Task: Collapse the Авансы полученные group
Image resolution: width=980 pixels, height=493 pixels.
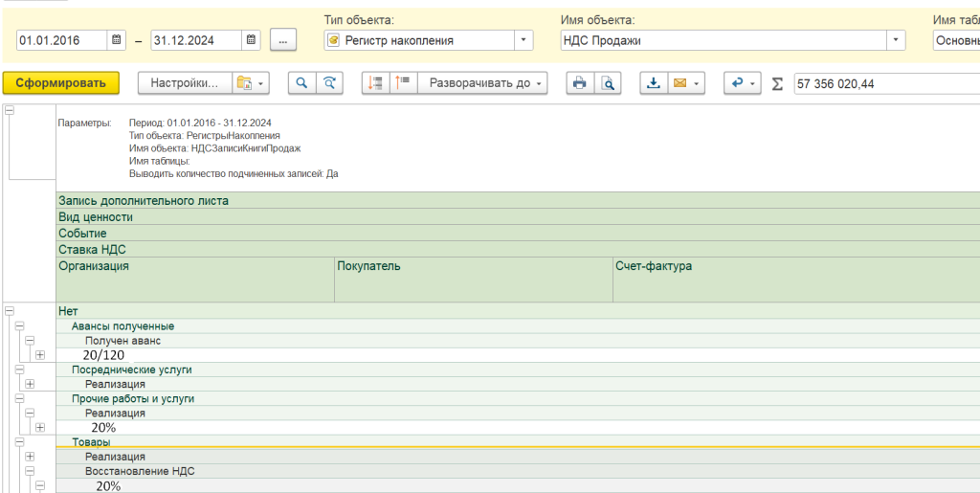Action: coord(19,326)
